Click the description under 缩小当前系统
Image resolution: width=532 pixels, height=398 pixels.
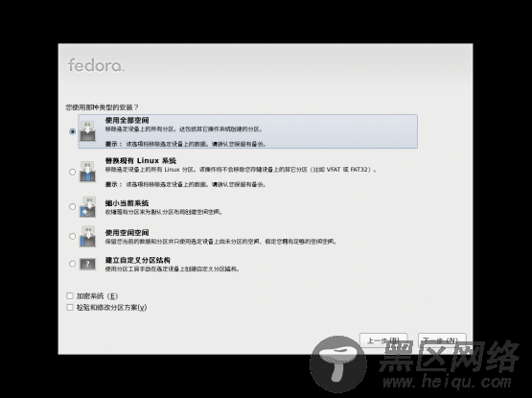click(x=164, y=212)
